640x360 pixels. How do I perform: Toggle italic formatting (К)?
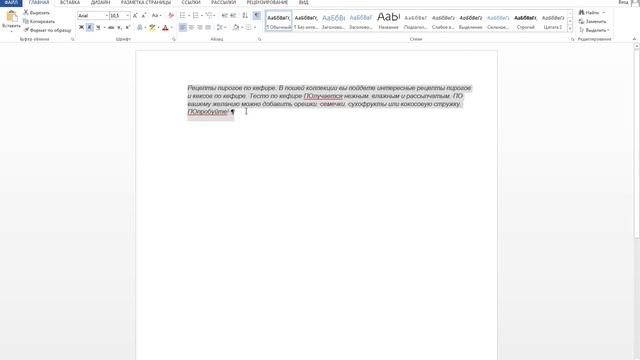point(89,27)
